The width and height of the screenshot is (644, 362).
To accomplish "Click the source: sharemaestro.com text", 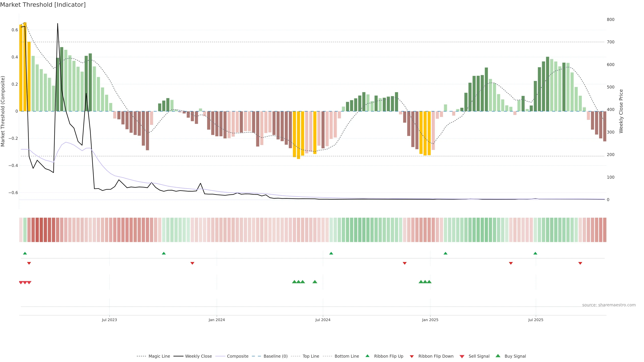I will tap(609, 305).
